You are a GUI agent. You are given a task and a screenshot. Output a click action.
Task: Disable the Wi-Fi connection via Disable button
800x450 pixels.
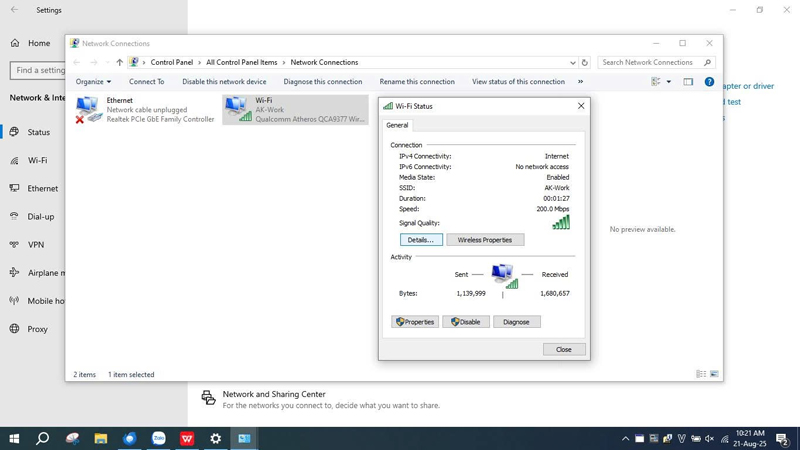466,322
